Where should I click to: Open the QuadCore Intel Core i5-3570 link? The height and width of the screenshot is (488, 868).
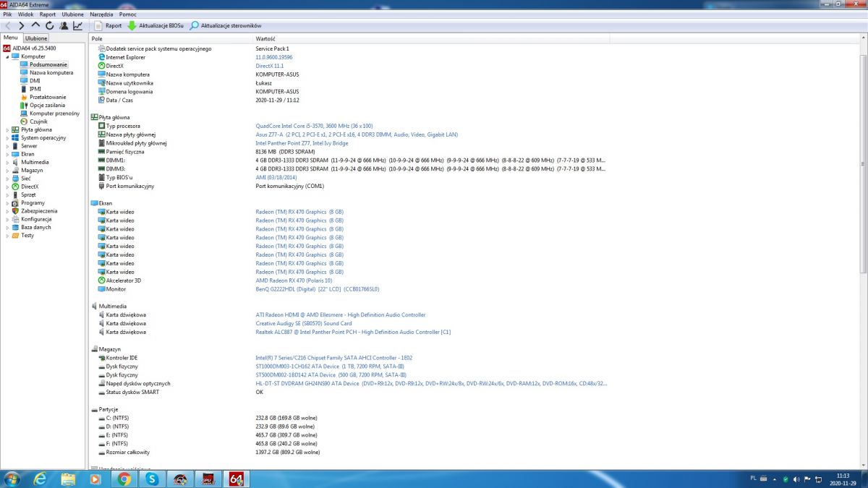pos(315,126)
